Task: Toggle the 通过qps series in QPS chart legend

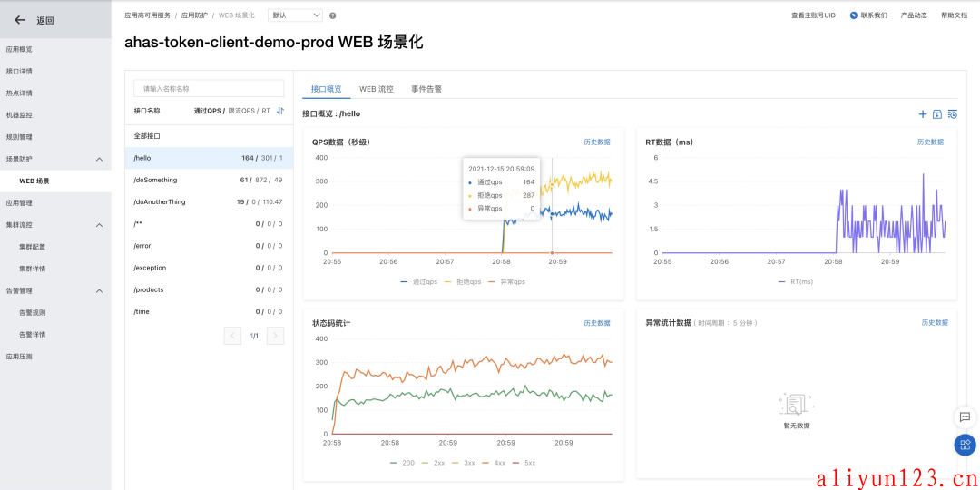Action: pos(418,282)
